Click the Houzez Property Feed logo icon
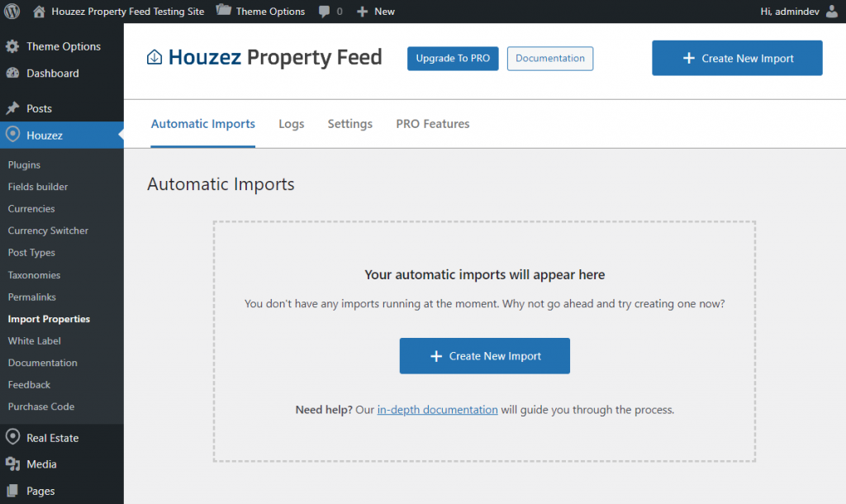Image resolution: width=846 pixels, height=504 pixels. tap(154, 57)
